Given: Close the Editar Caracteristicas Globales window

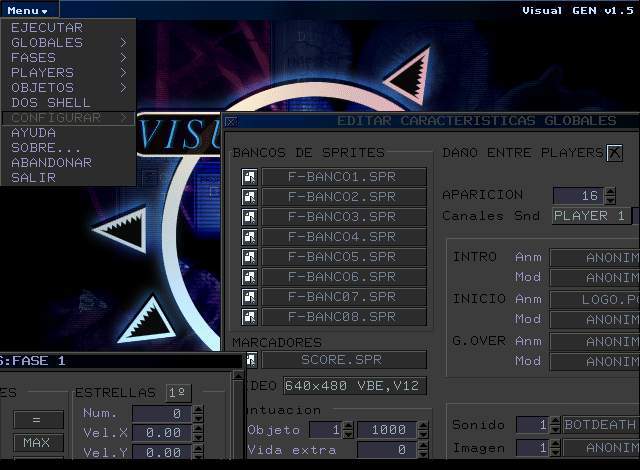Looking at the screenshot, I should click(x=231, y=121).
